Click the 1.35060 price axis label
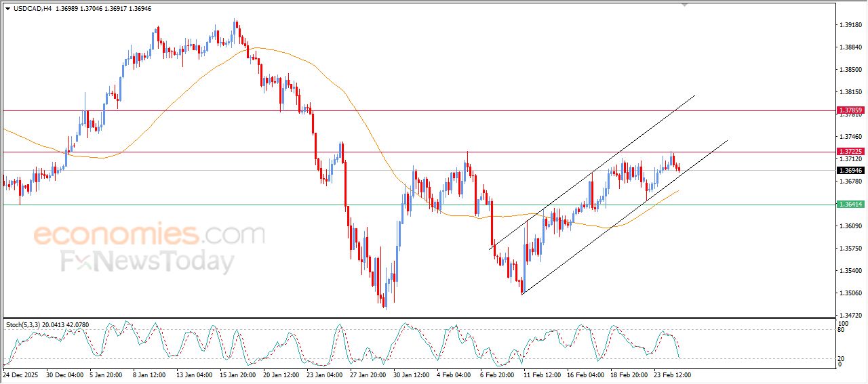Screen dimensions: 868x384 point(850,293)
